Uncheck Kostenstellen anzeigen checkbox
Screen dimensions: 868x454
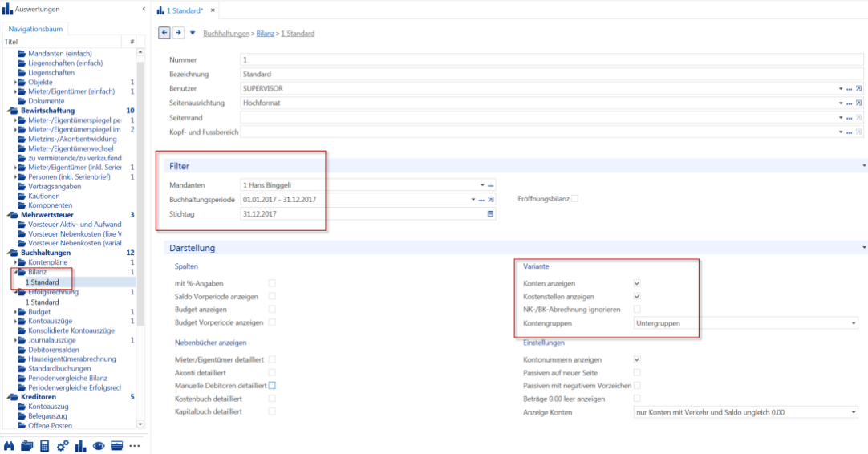click(x=637, y=296)
